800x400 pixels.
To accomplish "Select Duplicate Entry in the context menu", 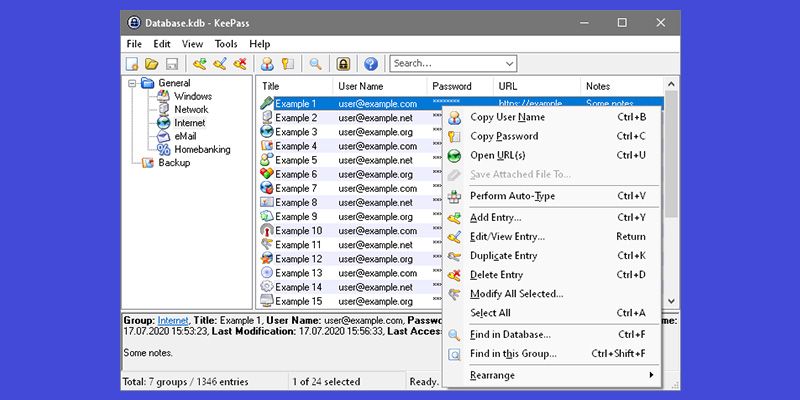I will (x=503, y=256).
